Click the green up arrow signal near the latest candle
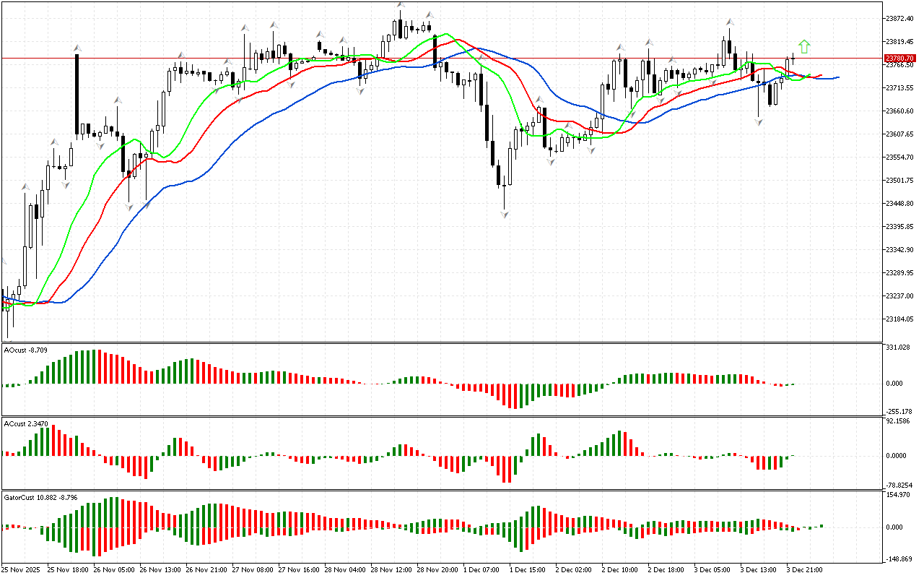This screenshot has height=578, width=924. tap(804, 47)
